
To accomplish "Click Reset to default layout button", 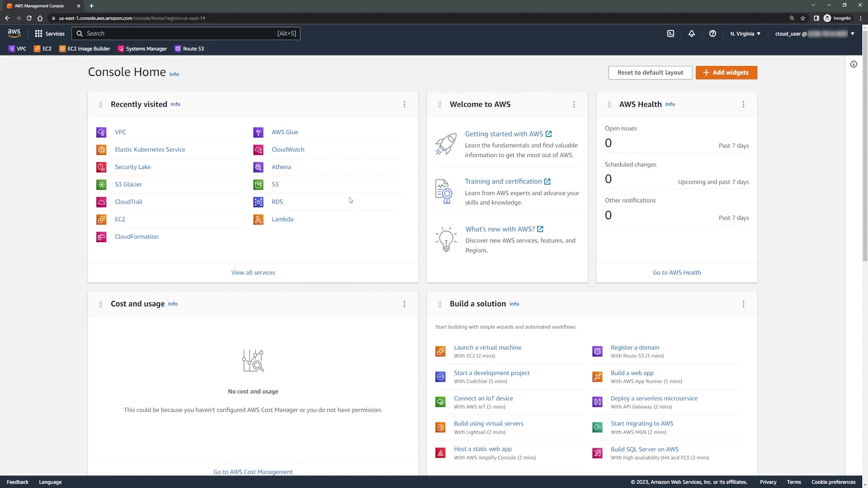I will coord(650,73).
